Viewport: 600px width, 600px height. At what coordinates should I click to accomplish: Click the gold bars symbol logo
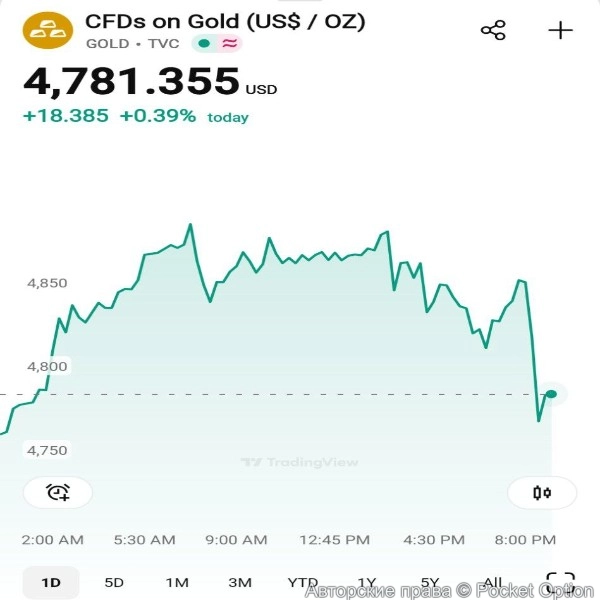coord(48,31)
